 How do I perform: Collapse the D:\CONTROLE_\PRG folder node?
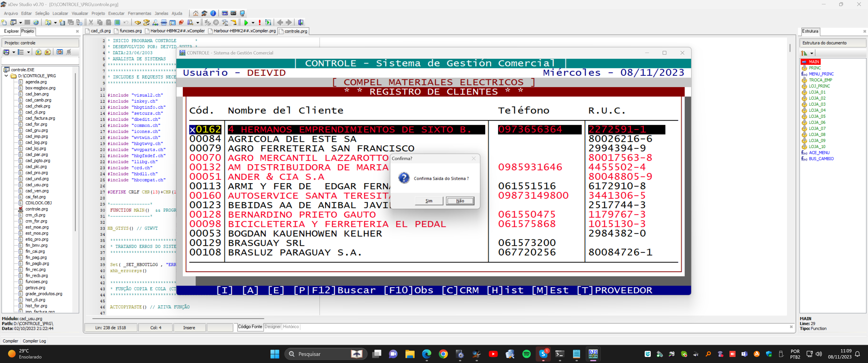coord(6,76)
